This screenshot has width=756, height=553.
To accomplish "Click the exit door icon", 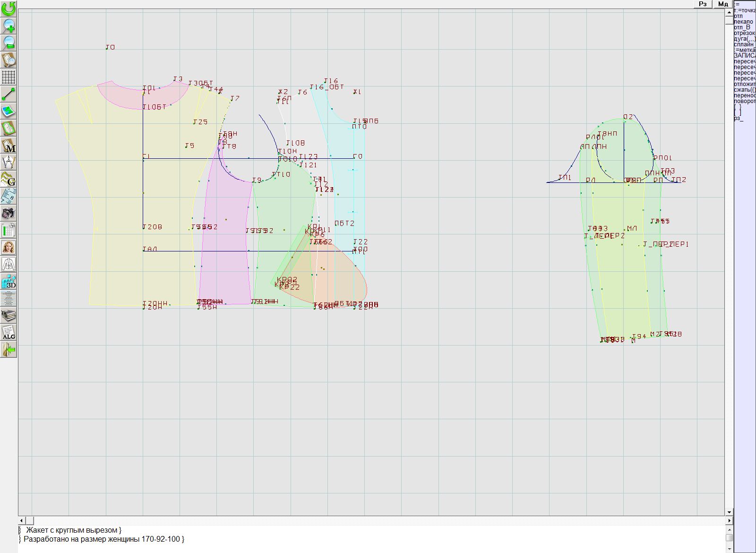I will click(9, 350).
